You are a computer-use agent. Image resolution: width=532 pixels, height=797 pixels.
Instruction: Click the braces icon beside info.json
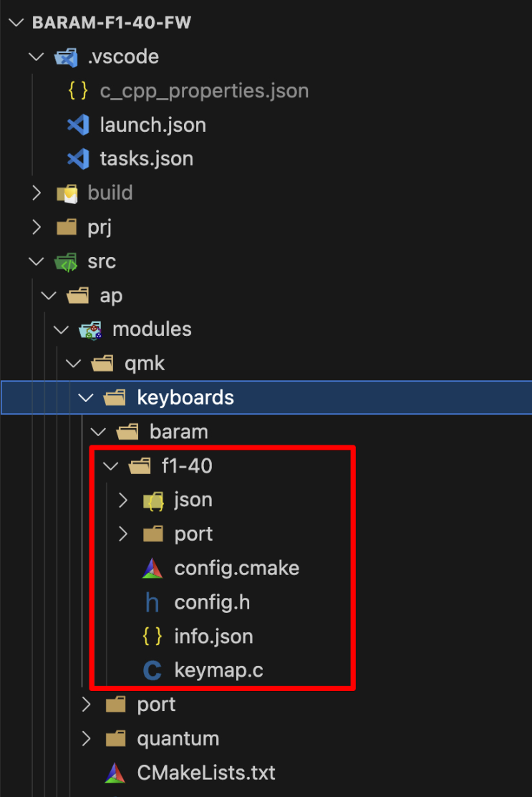click(152, 637)
